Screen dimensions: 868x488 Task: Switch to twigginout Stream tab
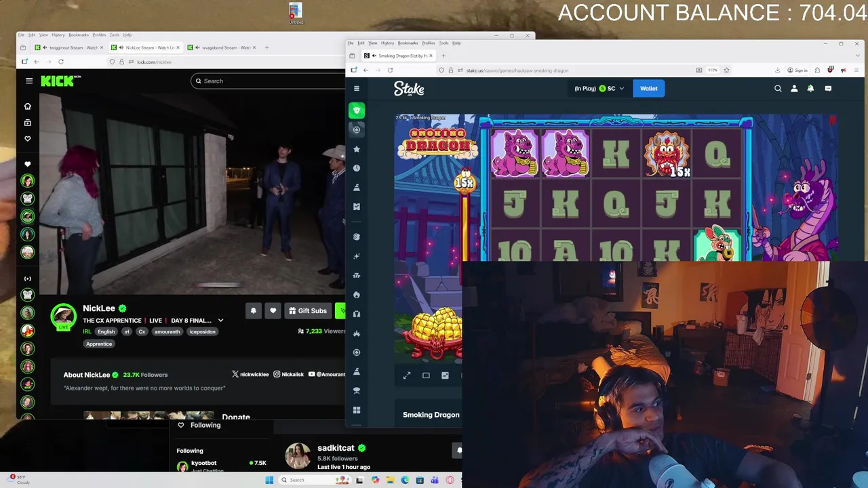pos(70,47)
